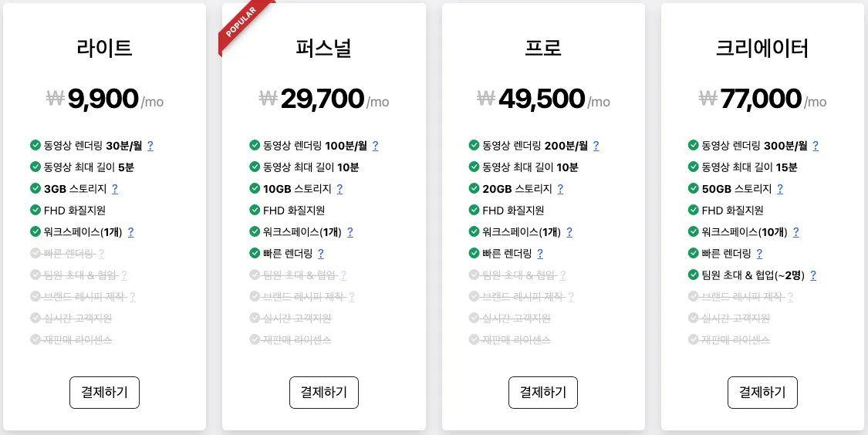Open help icon next to 라이트 동영상 렌더링 30분/월

tap(150, 146)
